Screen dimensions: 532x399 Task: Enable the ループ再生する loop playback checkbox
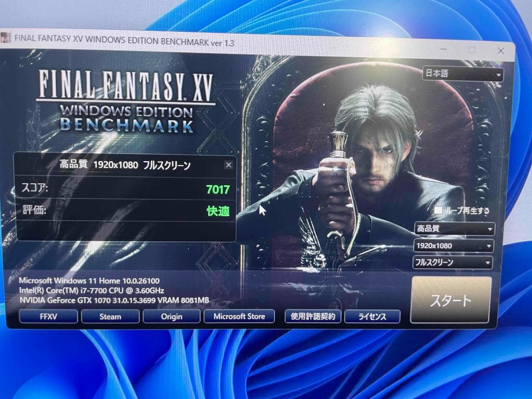coord(438,210)
